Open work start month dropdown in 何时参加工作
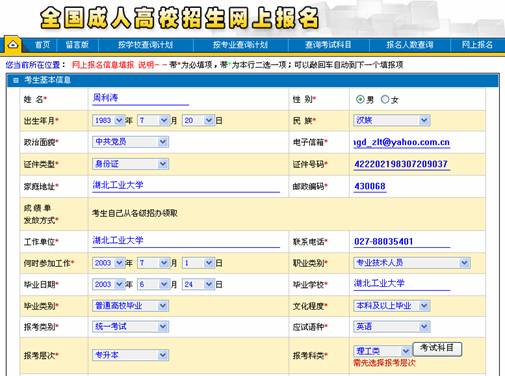This screenshot has width=505, height=376. point(153,263)
